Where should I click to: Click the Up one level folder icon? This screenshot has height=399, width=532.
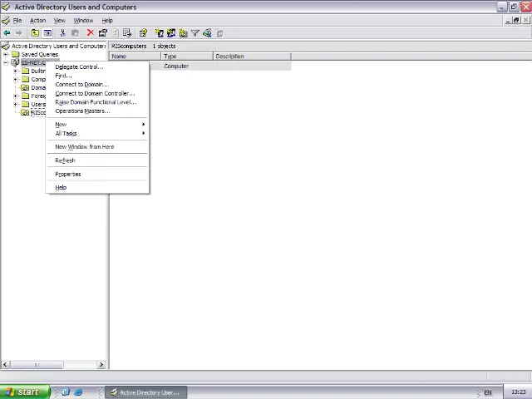35,33
